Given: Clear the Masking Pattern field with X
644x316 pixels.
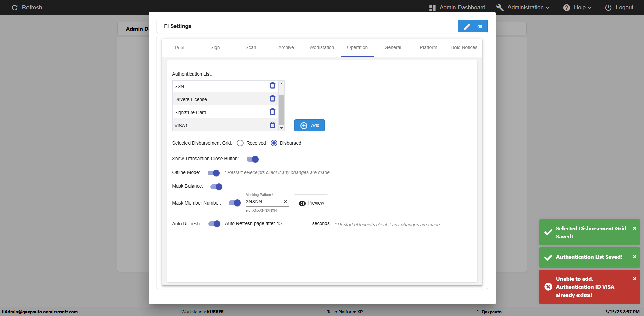Looking at the screenshot, I should pos(285,202).
